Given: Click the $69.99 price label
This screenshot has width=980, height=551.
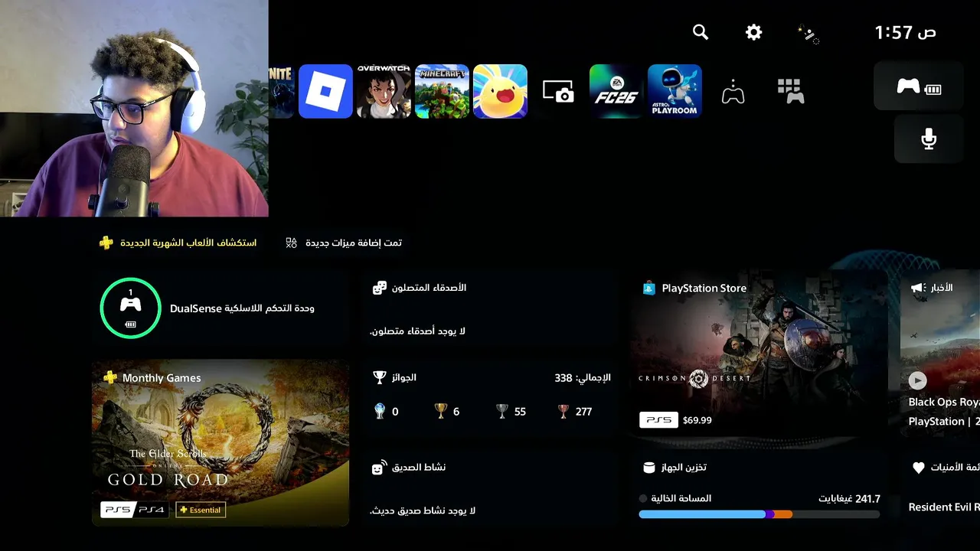Looking at the screenshot, I should tap(697, 420).
